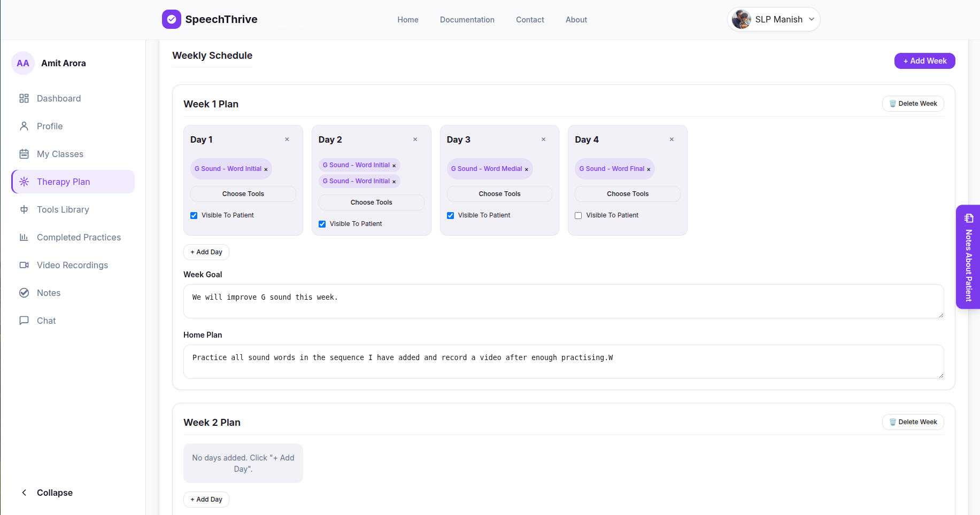
Task: Click the Home Plan textarea resize handle
Action: pyautogui.click(x=941, y=376)
